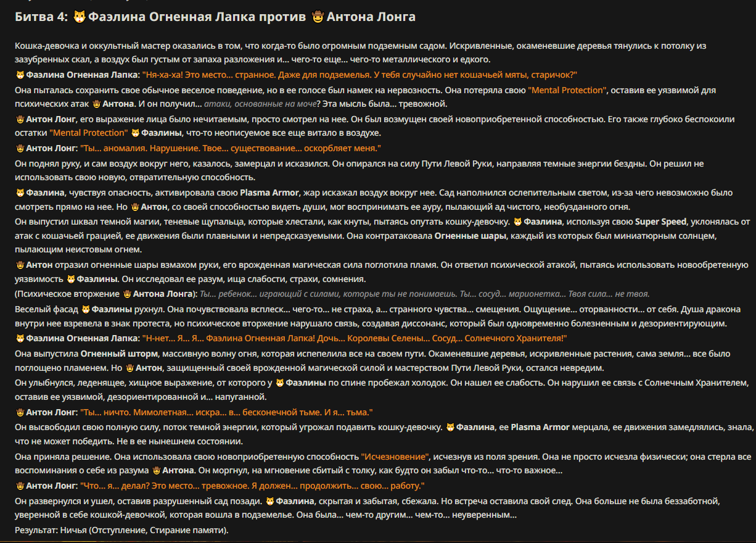Click bold name "Антон Лонг:" before "Ты... ничто"
The width and height of the screenshot is (756, 543).
(52, 412)
